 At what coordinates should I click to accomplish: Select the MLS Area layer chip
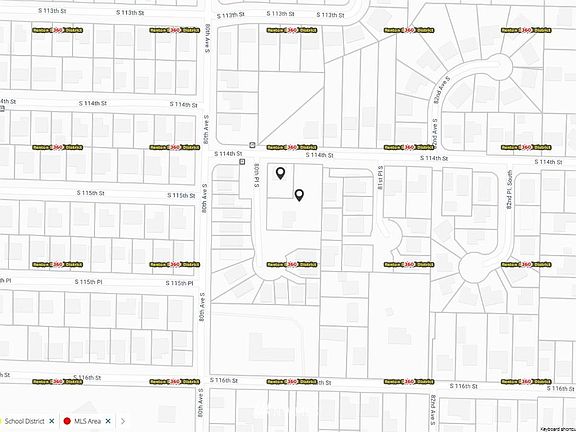87,421
